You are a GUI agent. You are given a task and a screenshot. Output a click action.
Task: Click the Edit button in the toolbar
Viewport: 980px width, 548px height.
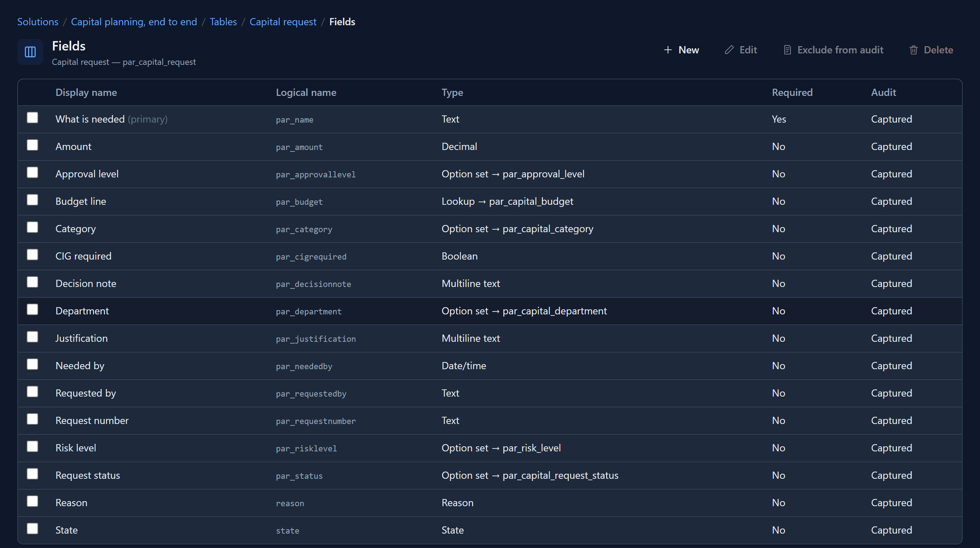coord(741,50)
